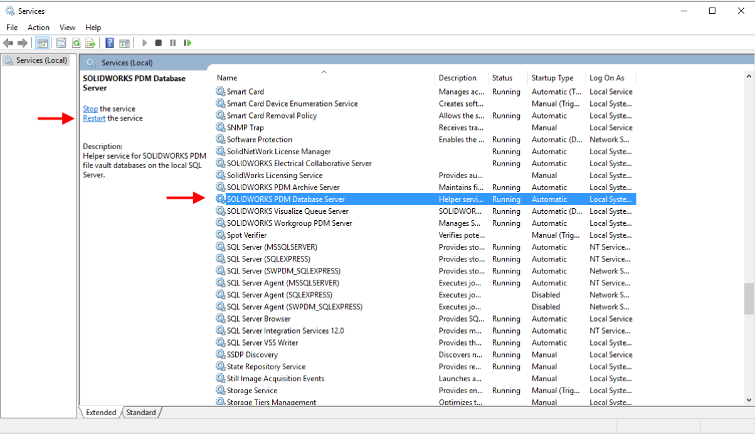Toggle the Show/Hide Console Tree toolbar icon

[42, 43]
